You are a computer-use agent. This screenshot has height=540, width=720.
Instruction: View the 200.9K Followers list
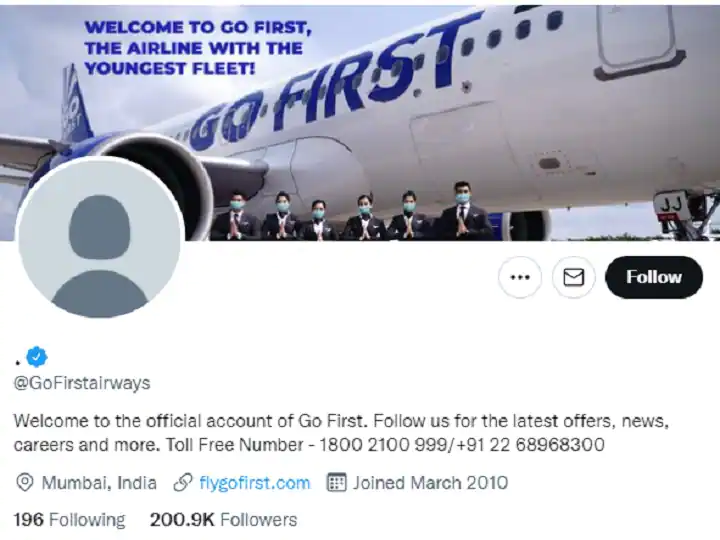(222, 519)
